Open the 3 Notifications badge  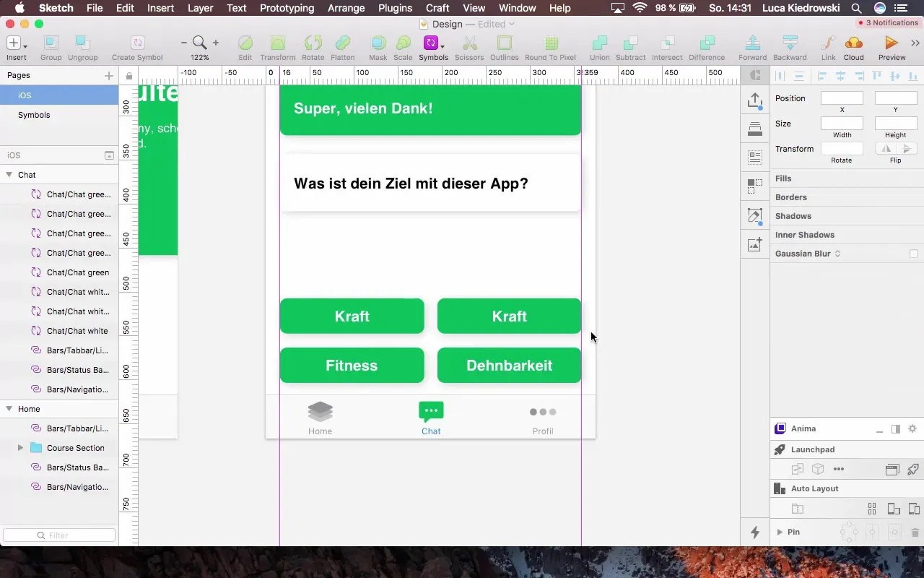click(x=887, y=23)
